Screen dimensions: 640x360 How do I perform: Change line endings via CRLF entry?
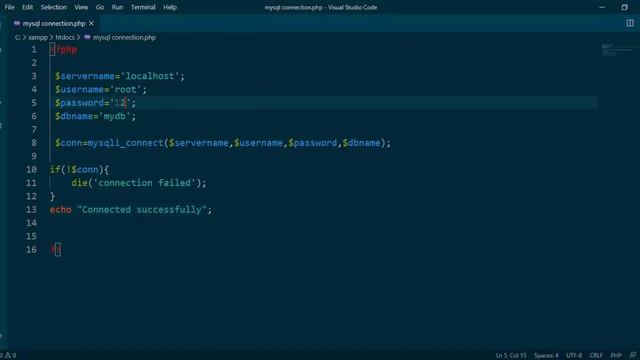click(596, 356)
